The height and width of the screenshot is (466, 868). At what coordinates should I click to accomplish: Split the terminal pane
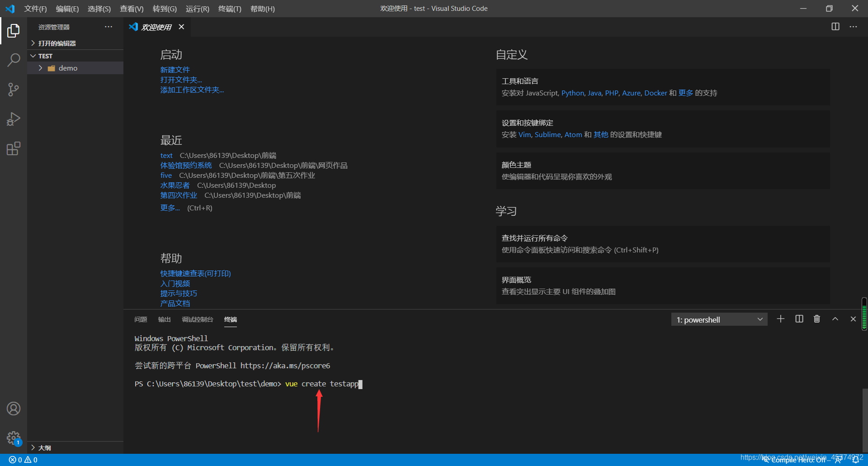(799, 319)
